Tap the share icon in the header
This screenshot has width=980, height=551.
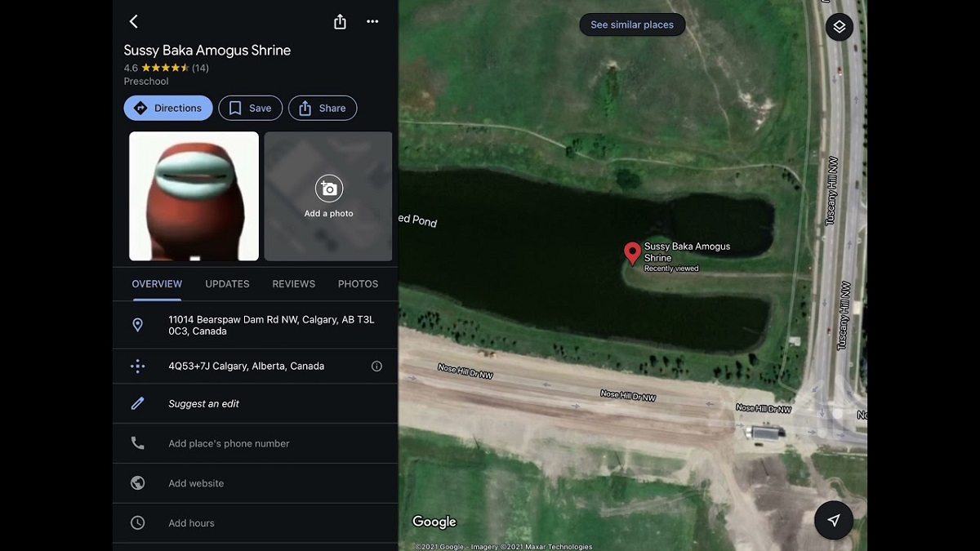point(340,22)
